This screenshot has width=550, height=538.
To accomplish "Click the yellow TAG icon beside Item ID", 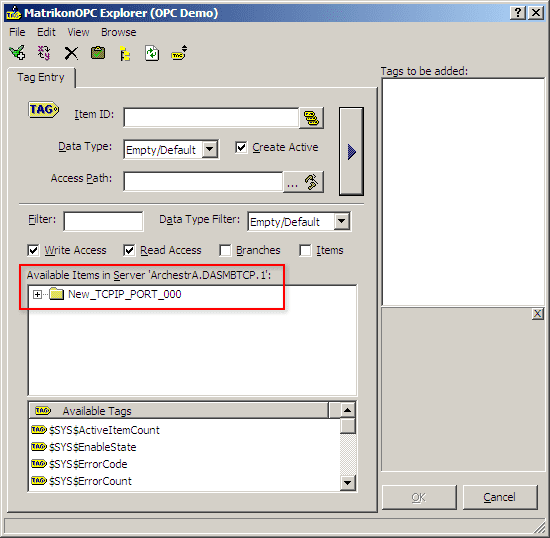I will pos(43,110).
